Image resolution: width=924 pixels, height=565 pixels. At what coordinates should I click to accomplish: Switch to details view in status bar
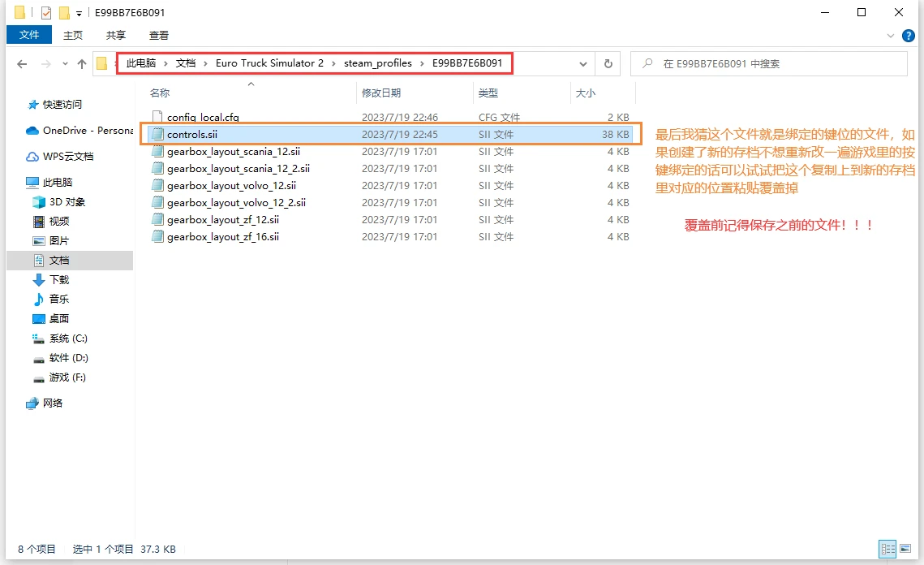coord(888,549)
